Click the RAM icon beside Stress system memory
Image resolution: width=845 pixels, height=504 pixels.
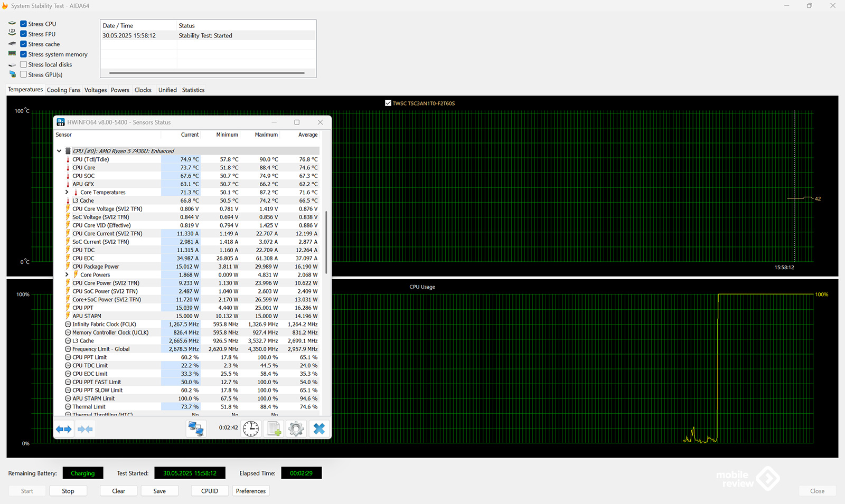coord(12,54)
